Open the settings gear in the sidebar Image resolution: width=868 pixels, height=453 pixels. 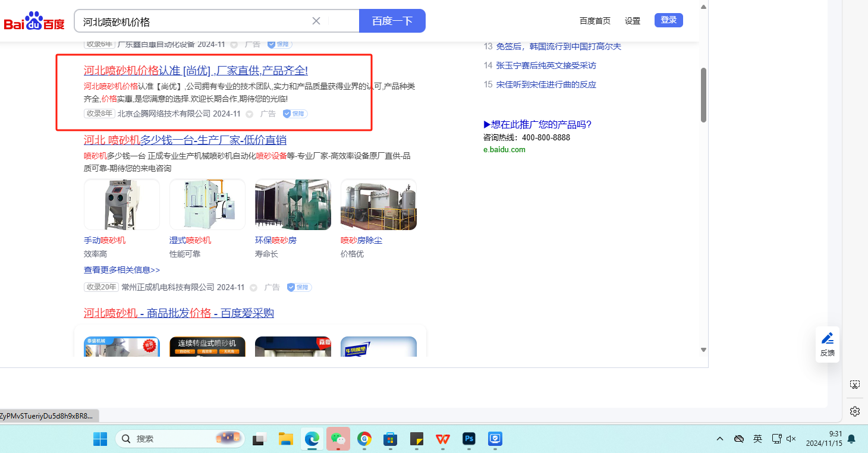pyautogui.click(x=854, y=411)
